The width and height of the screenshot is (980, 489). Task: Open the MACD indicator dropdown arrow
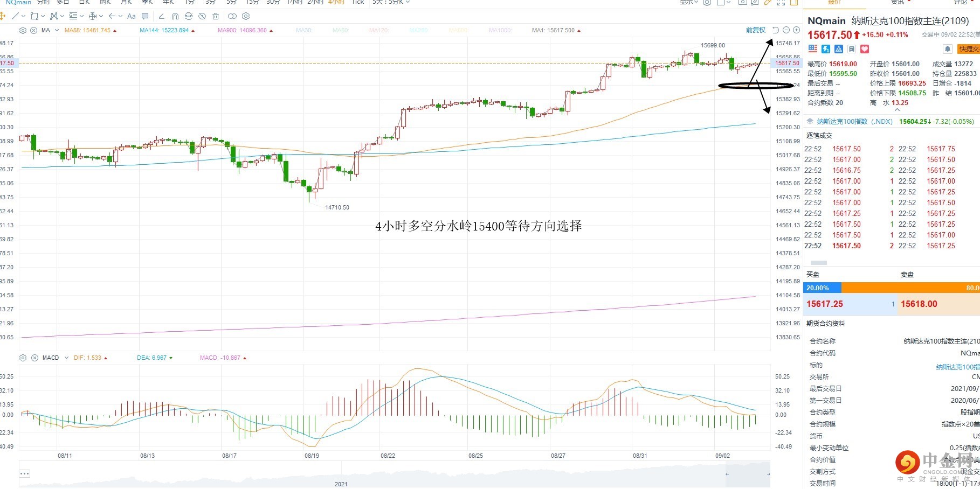click(x=66, y=358)
